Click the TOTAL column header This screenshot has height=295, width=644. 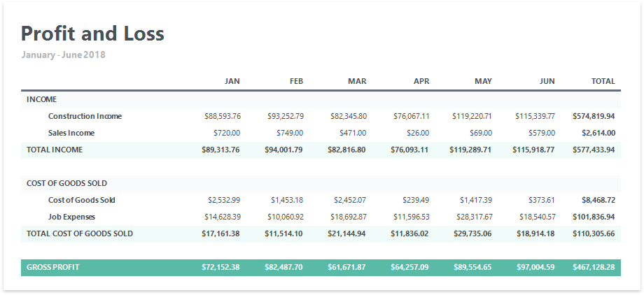[603, 82]
